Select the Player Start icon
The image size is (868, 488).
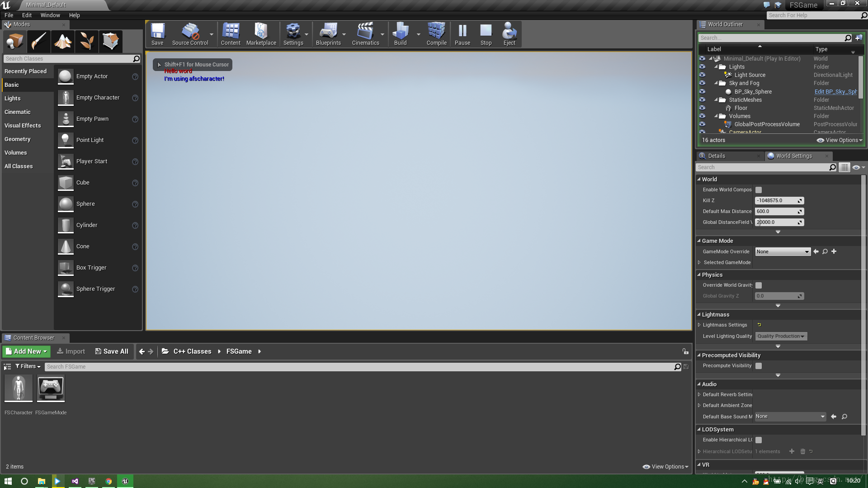(66, 161)
